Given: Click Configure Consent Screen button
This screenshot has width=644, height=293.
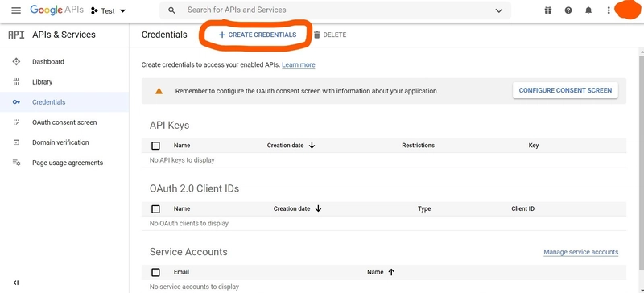Looking at the screenshot, I should (x=565, y=90).
